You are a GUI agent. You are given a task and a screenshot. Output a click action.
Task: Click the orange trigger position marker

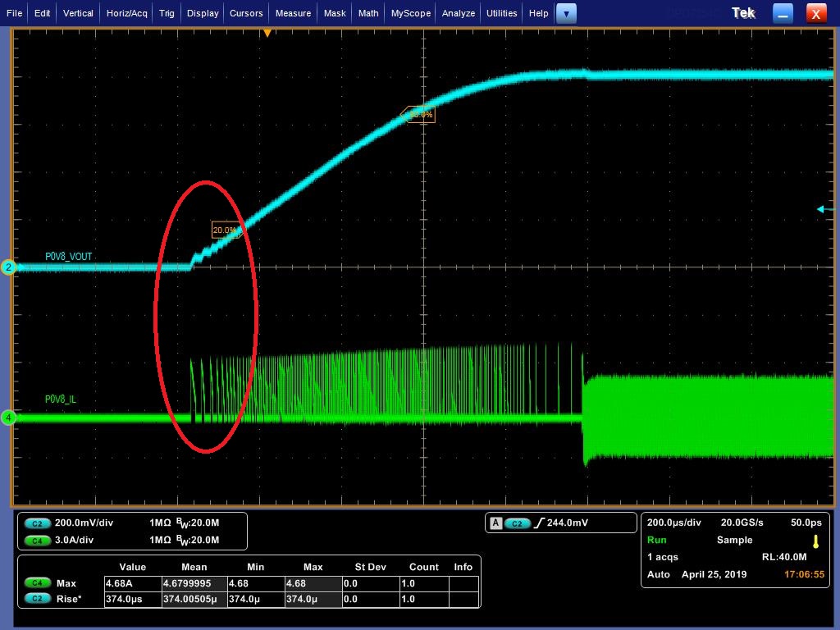pyautogui.click(x=267, y=33)
